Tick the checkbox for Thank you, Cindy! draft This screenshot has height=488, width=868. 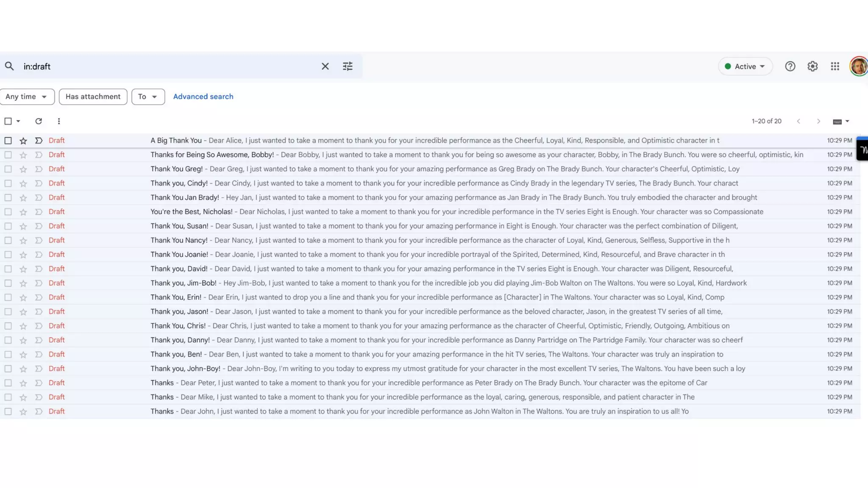tap(8, 183)
